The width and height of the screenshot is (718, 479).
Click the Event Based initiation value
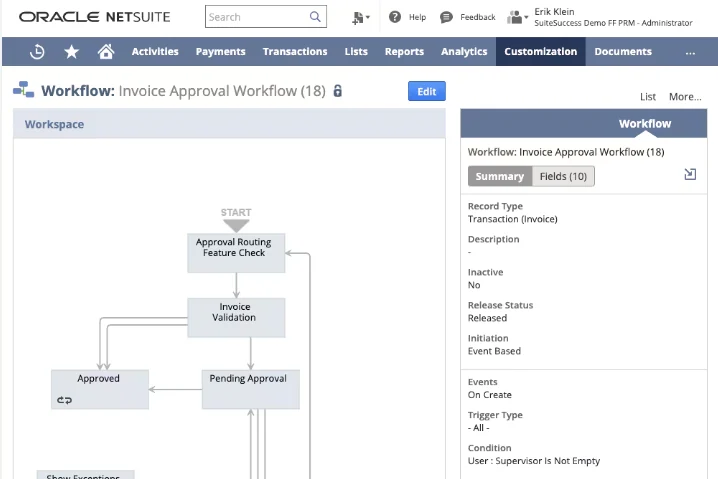(494, 351)
